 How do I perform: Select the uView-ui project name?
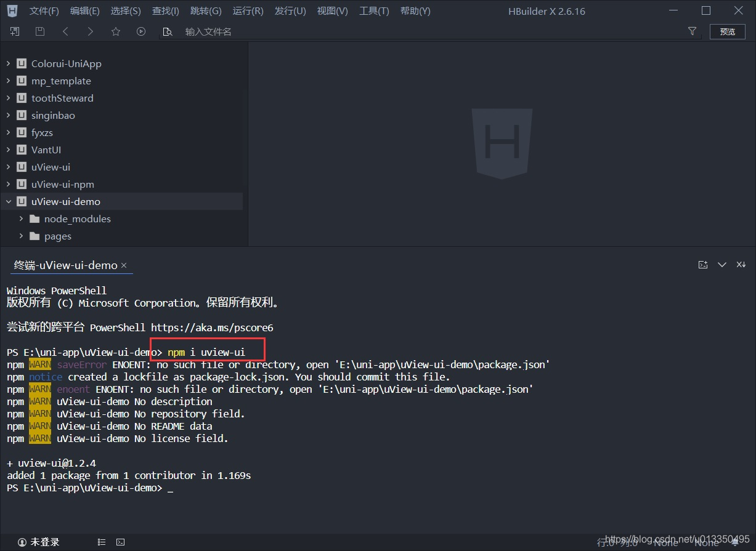coord(51,167)
